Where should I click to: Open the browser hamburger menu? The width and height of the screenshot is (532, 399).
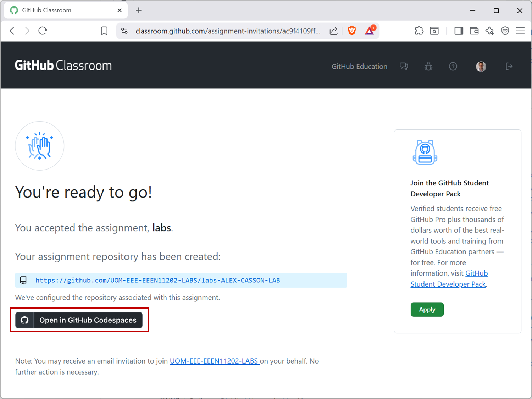(x=520, y=31)
